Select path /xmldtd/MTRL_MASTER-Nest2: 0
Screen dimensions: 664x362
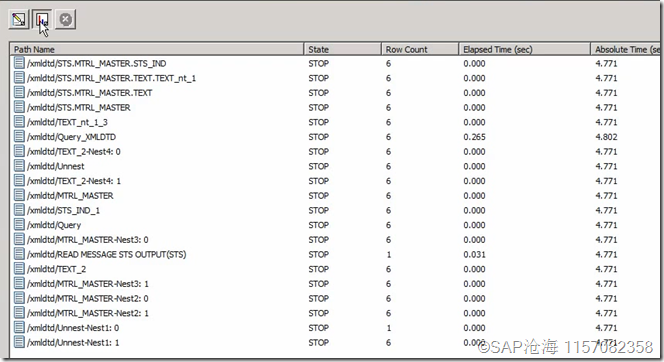(x=88, y=298)
